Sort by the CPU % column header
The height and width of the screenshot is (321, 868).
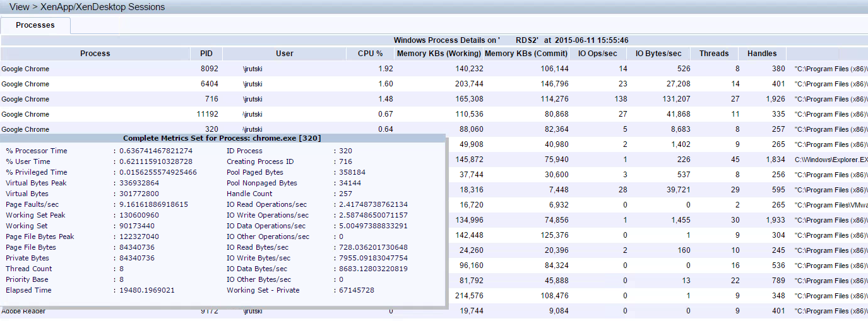pos(371,54)
